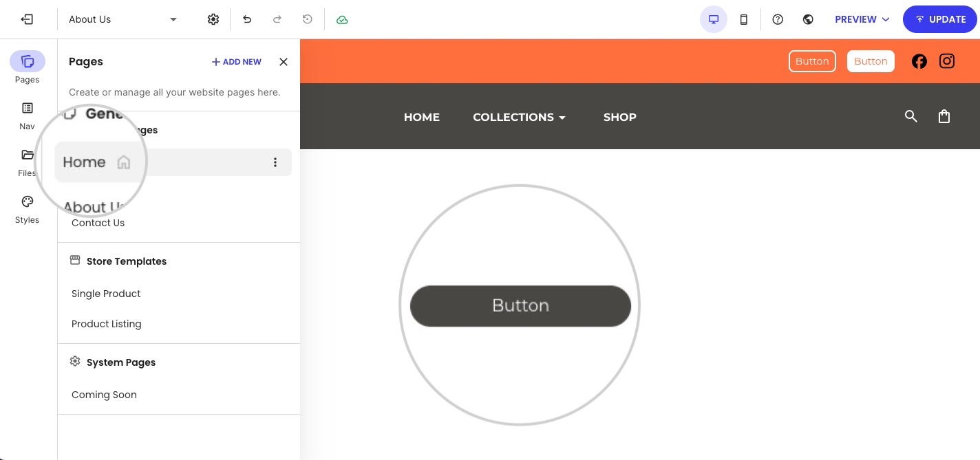Click the Store Templates heading text
The height and width of the screenshot is (460, 980).
coord(127,261)
